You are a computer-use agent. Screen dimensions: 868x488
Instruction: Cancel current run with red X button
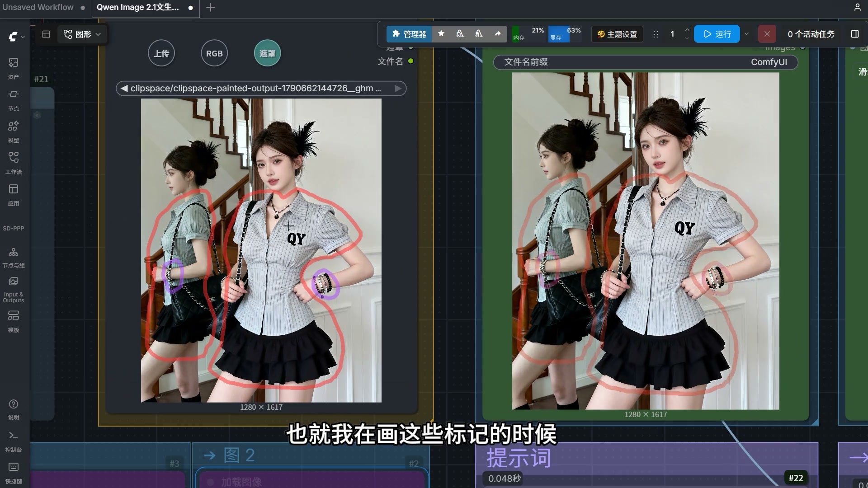tap(767, 34)
